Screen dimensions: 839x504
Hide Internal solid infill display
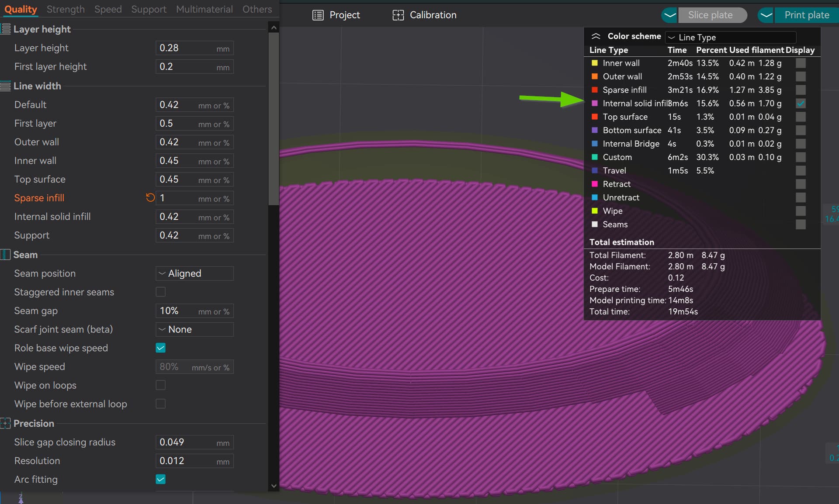(x=801, y=104)
